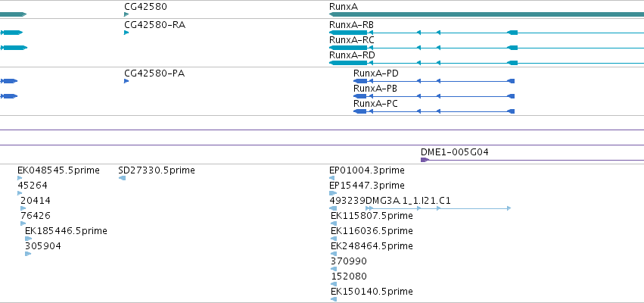Open the CG42580-RA transcript label
The height and width of the screenshot is (303, 644).
click(155, 25)
